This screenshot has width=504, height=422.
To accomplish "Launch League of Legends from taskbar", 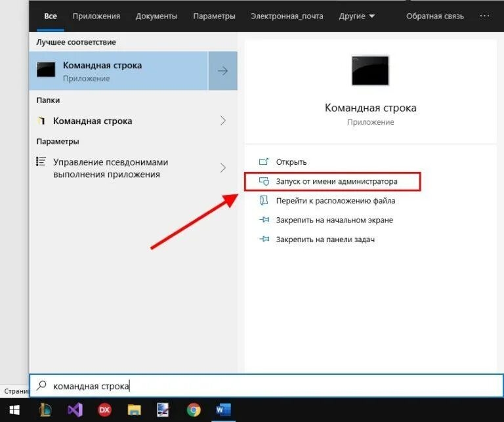I will click(x=45, y=410).
